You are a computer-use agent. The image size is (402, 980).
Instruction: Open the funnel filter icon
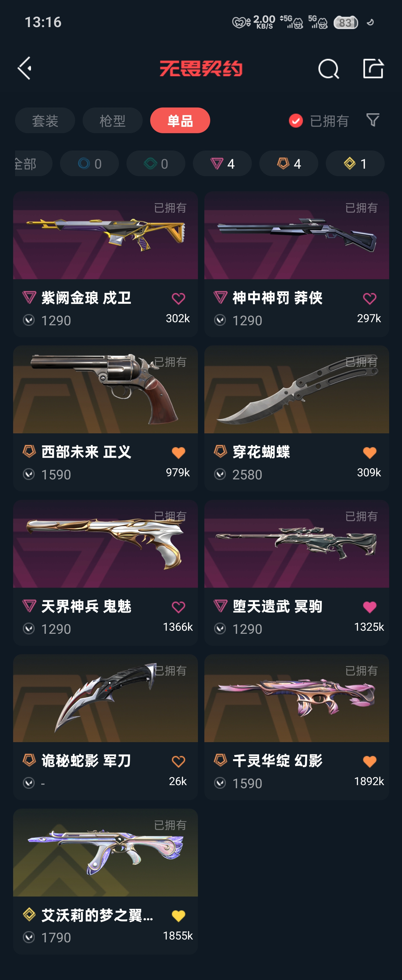pyautogui.click(x=373, y=120)
